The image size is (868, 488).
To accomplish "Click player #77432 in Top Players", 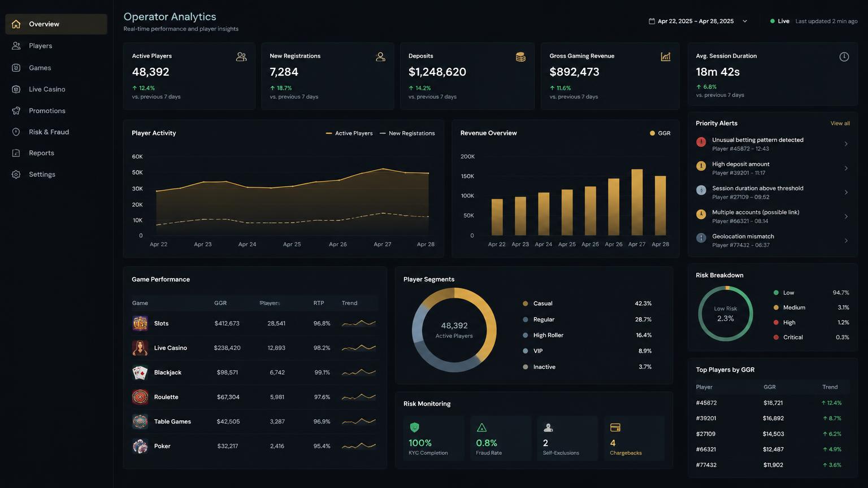I will pyautogui.click(x=706, y=465).
